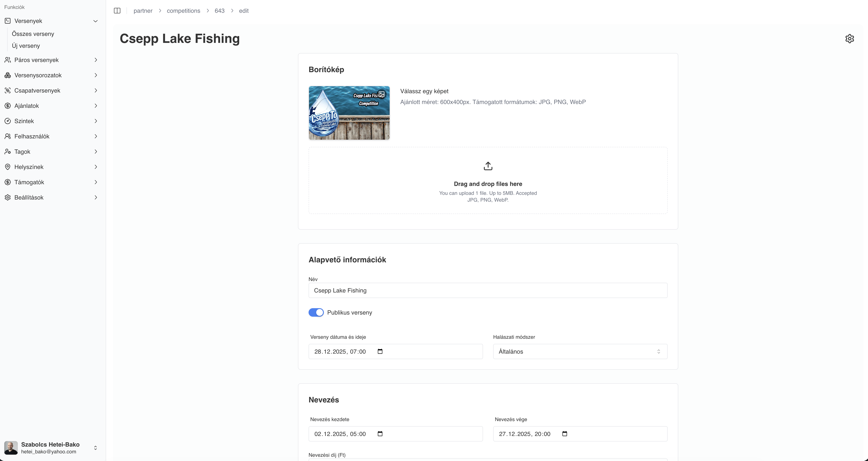Disable the Publikus verseny toggle
The image size is (868, 461).
[x=316, y=312]
